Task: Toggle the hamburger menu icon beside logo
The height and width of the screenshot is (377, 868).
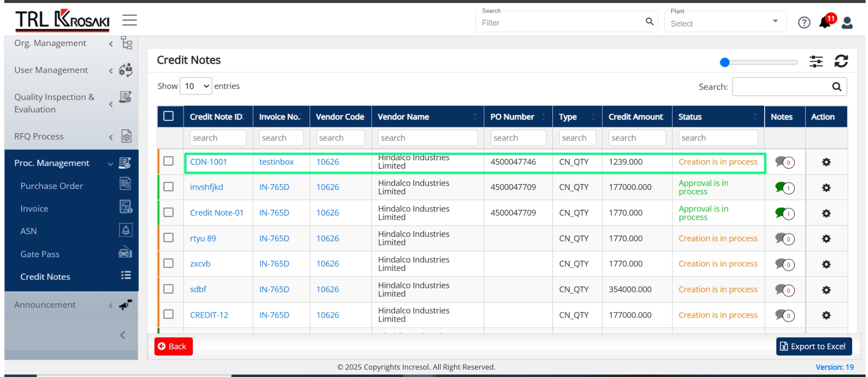Action: pos(130,20)
